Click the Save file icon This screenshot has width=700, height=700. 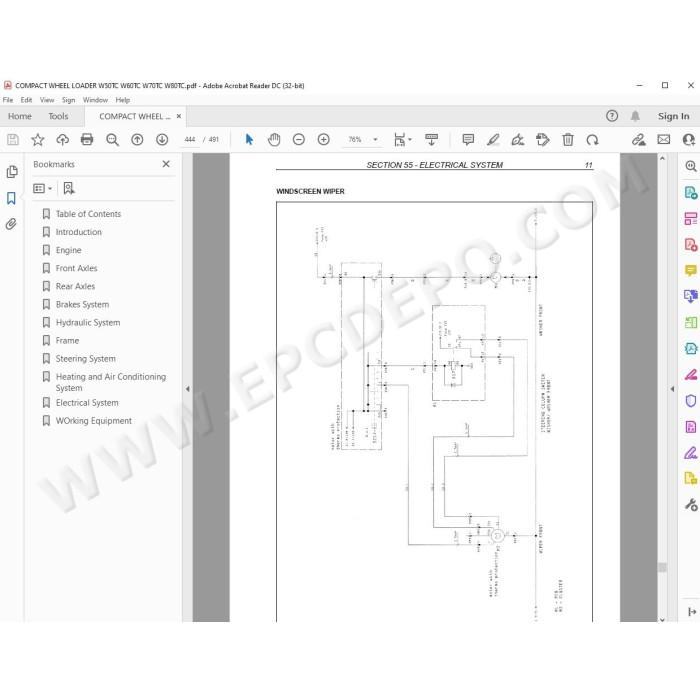click(13, 140)
